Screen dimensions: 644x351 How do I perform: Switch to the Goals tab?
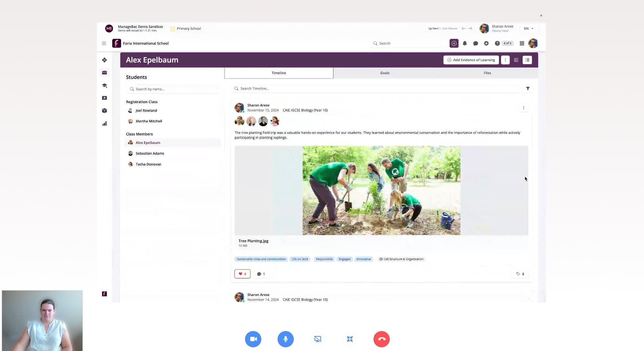pos(384,73)
